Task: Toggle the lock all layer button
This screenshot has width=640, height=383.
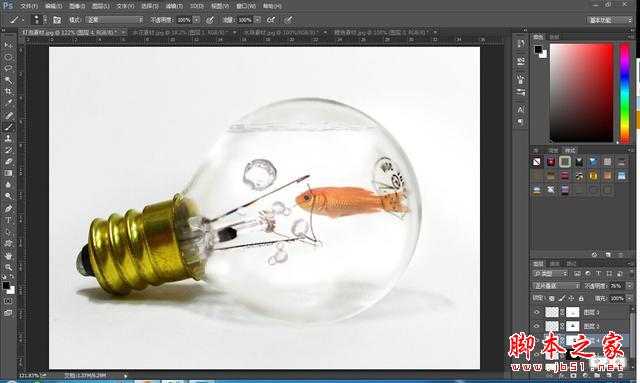Action: pos(581,298)
